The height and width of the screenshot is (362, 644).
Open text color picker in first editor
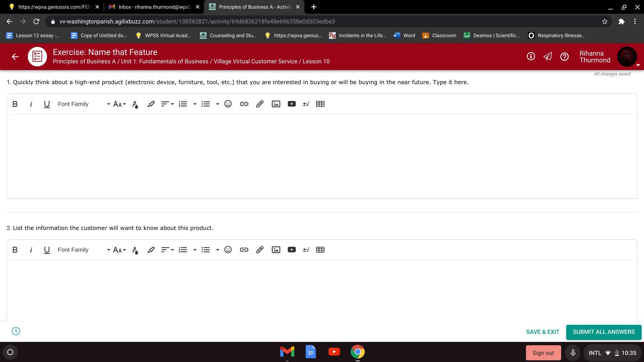click(135, 104)
